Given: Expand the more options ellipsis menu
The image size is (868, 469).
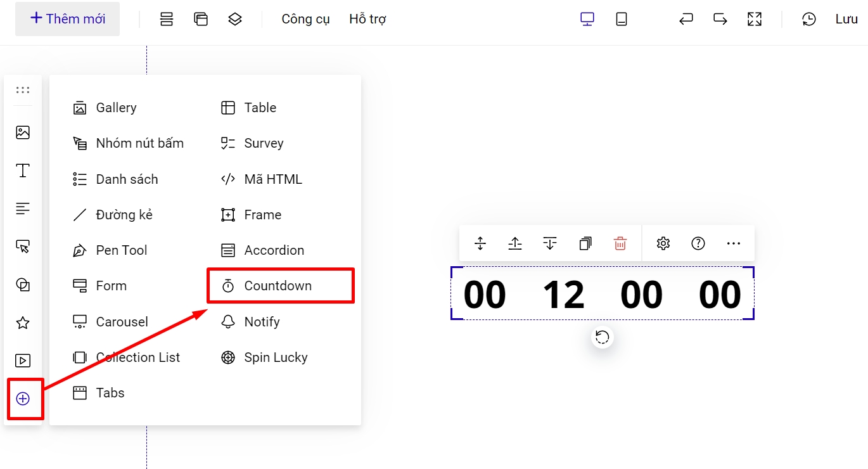Looking at the screenshot, I should point(734,243).
